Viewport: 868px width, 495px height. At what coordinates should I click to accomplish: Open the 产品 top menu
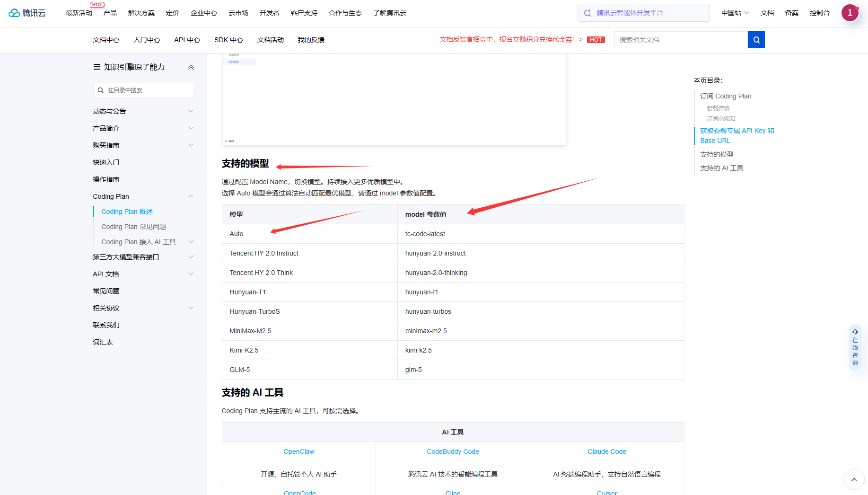tap(110, 13)
